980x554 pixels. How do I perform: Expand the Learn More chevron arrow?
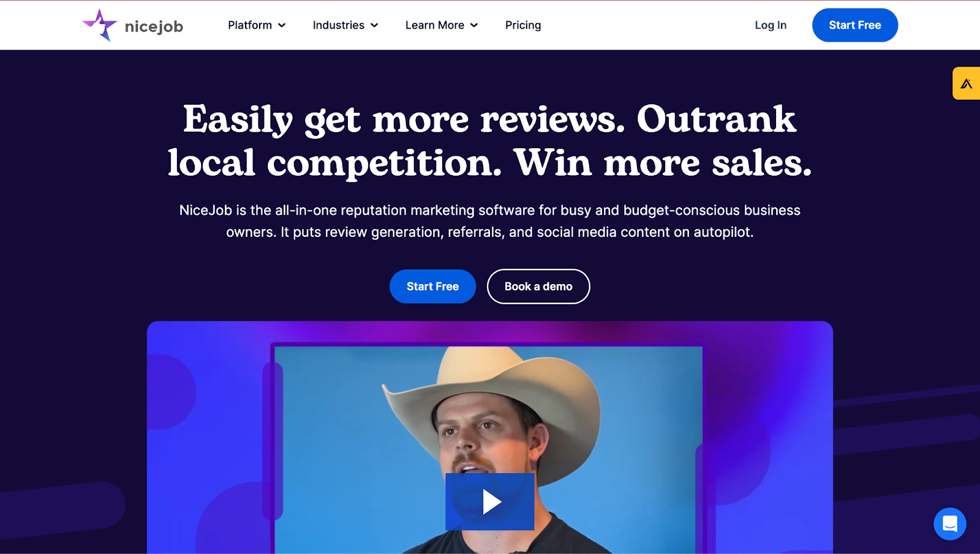[x=474, y=26]
